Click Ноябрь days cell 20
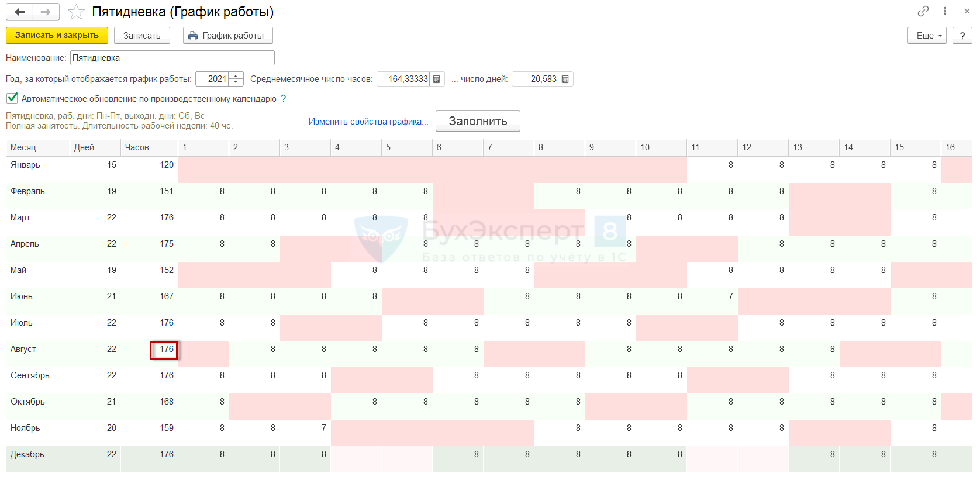This screenshot has height=480, width=980. (x=95, y=433)
